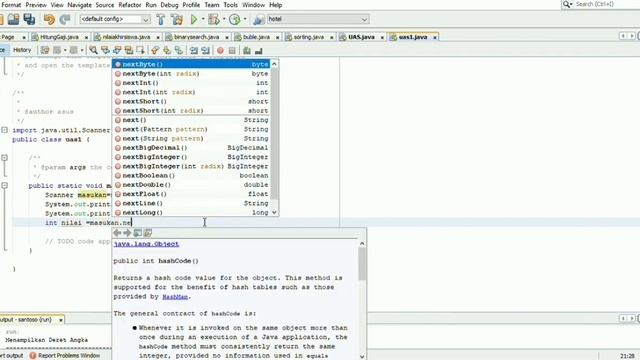640x360 pixels.
Task: Click Javadoc popup forward arrow
Action: coord(127,233)
